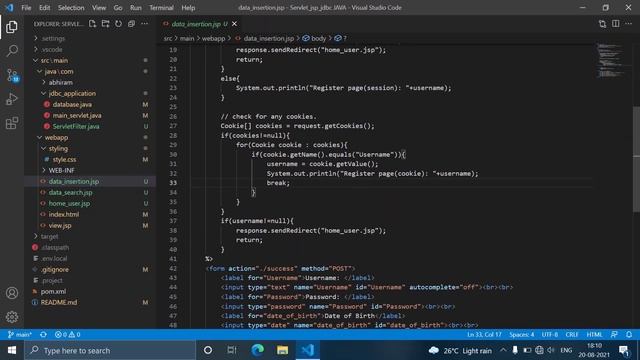The width and height of the screenshot is (640, 360).
Task: Open home_user.jsp file
Action: pyautogui.click(x=69, y=203)
